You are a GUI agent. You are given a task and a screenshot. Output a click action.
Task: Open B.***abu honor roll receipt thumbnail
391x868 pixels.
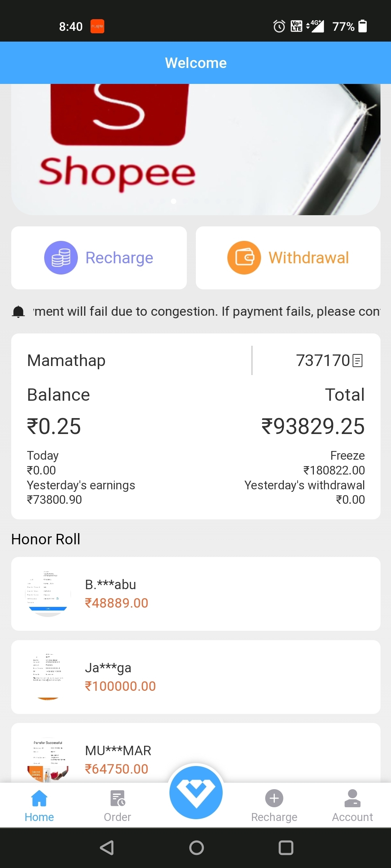[x=48, y=594]
